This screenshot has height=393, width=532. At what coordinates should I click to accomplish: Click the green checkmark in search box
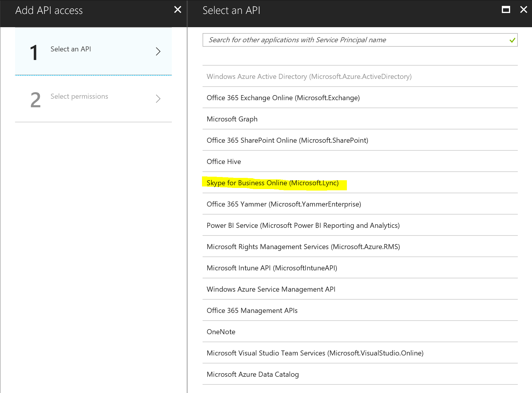pyautogui.click(x=512, y=40)
